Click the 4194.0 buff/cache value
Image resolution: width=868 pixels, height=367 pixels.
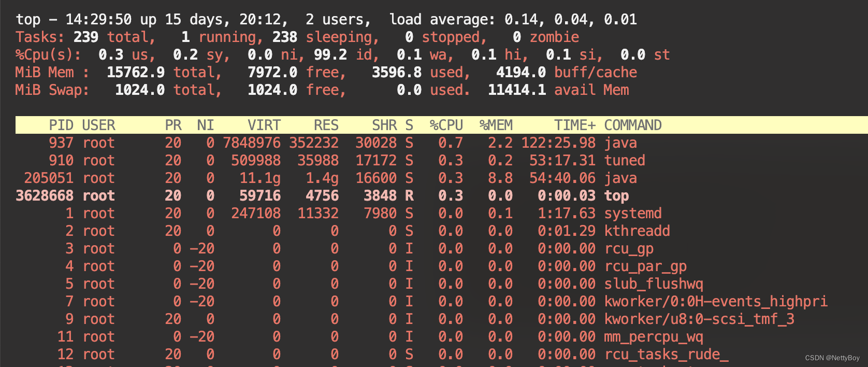pos(521,73)
